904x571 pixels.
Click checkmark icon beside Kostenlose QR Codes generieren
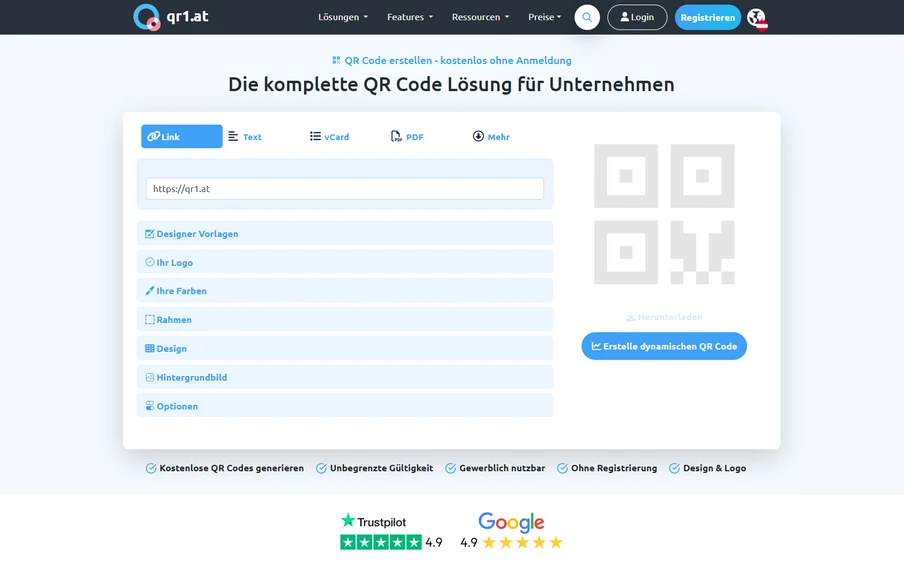(x=150, y=468)
